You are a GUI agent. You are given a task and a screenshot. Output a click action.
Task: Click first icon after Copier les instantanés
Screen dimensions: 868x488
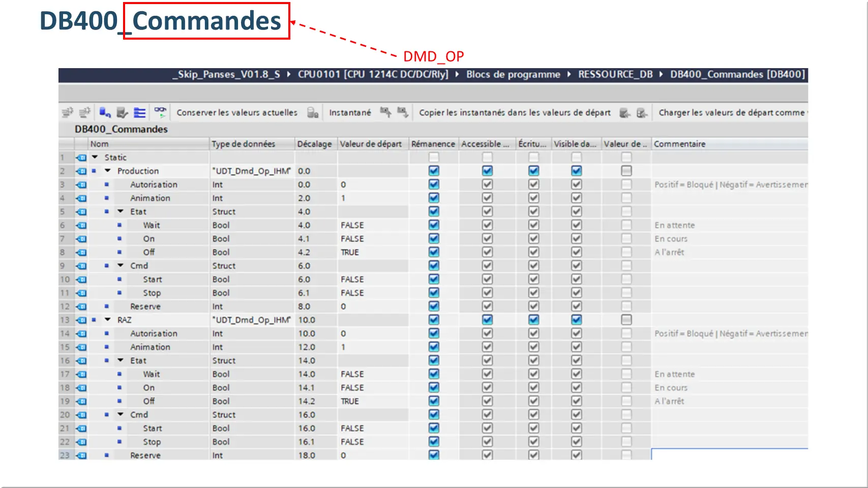tap(625, 112)
